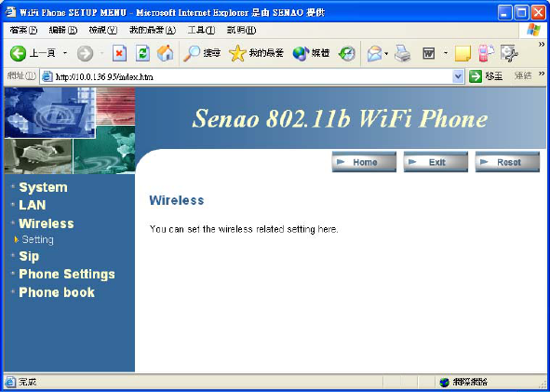
Task: Open the Back button history dropdown arrow
Action: (65, 54)
